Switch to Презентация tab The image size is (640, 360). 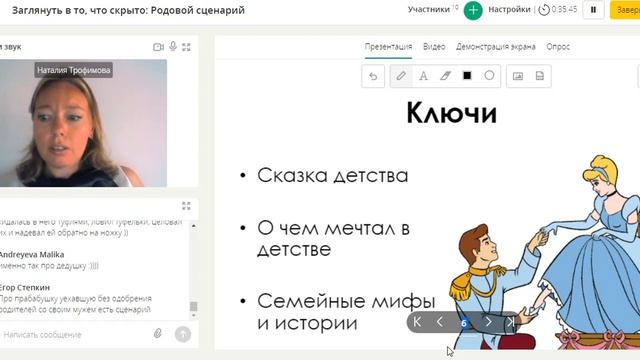(x=388, y=47)
